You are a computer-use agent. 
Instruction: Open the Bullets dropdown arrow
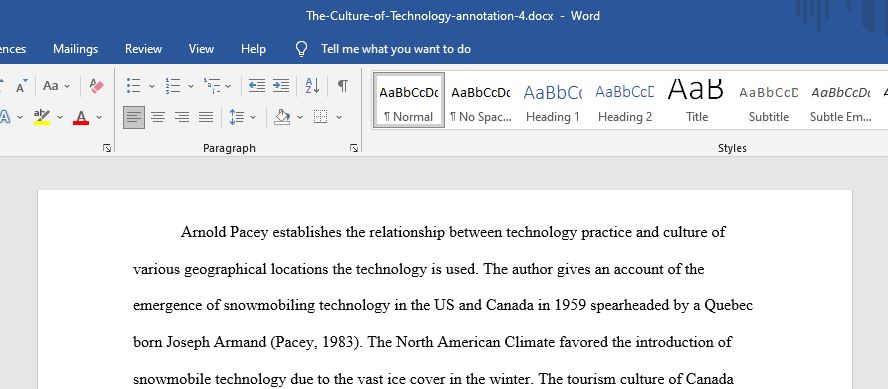coord(152,86)
